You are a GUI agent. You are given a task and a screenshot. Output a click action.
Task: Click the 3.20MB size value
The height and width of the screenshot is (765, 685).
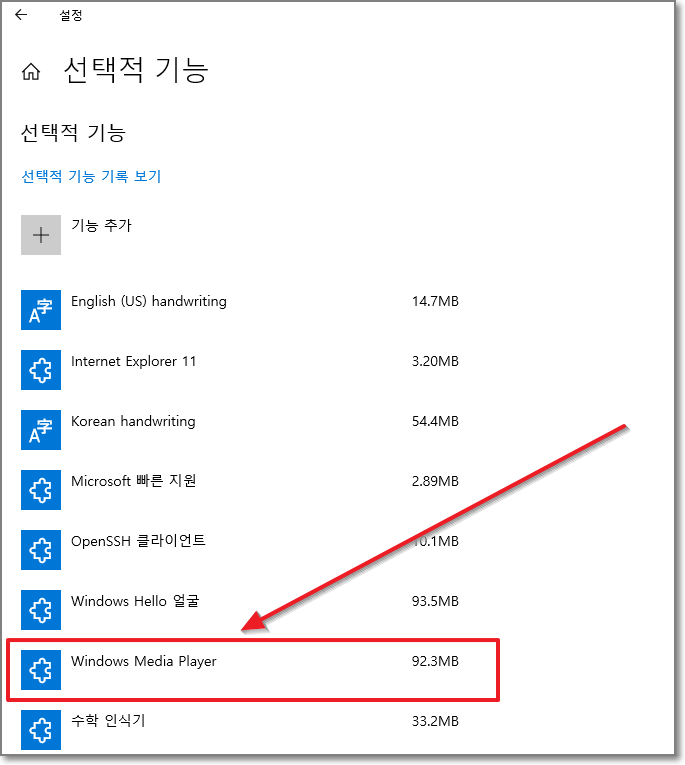435,362
